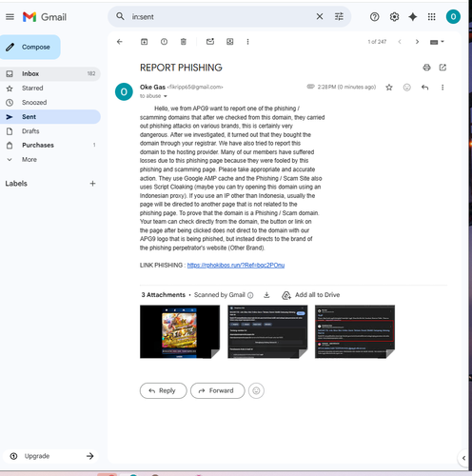Open the Settings gear icon
472x476 pixels.
pos(394,17)
